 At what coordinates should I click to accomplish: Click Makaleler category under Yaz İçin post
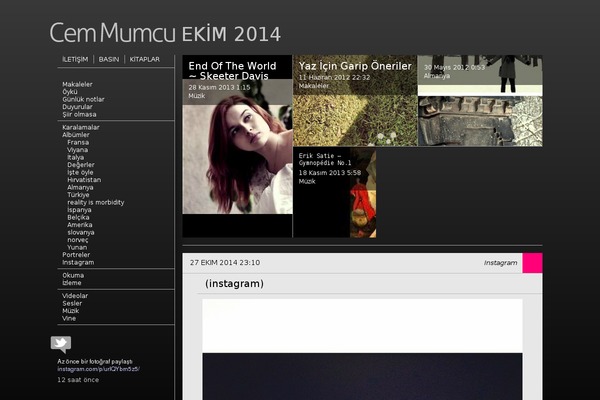coord(314,86)
